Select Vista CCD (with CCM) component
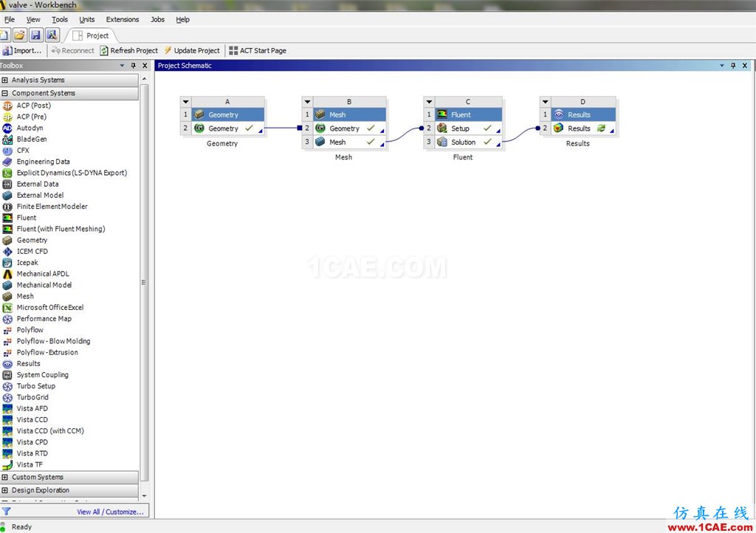Screen dimensions: 756x533 click(x=50, y=431)
